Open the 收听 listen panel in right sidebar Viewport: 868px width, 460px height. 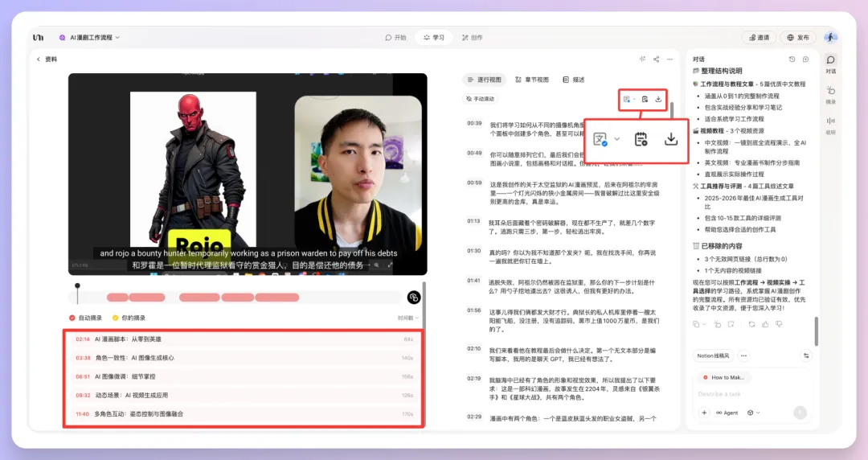pos(830,125)
